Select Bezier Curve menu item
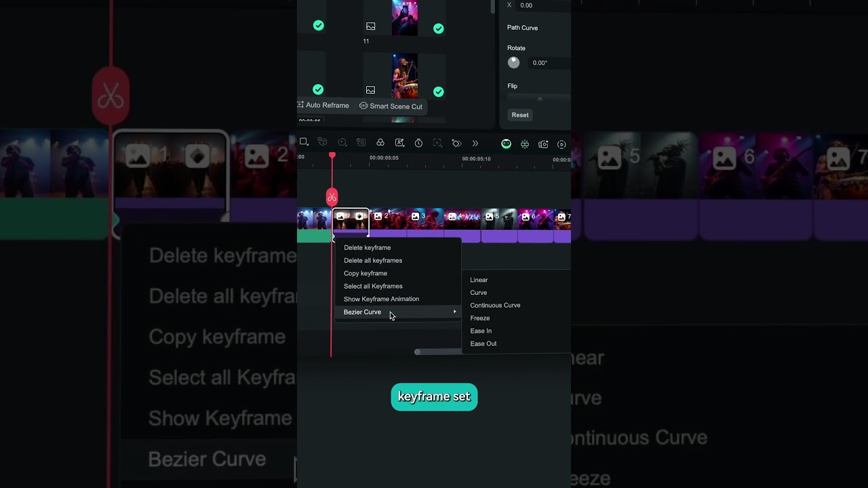The image size is (868, 488). click(398, 312)
